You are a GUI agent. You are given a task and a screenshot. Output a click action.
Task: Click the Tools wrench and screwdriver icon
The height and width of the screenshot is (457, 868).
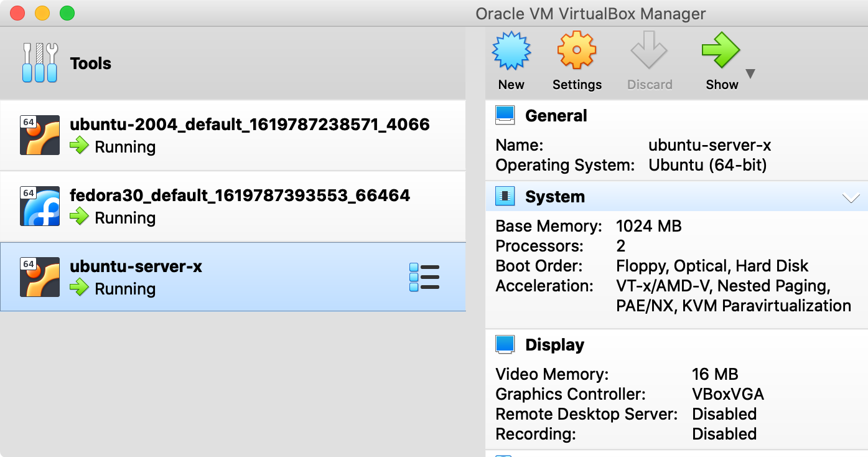pos(40,63)
